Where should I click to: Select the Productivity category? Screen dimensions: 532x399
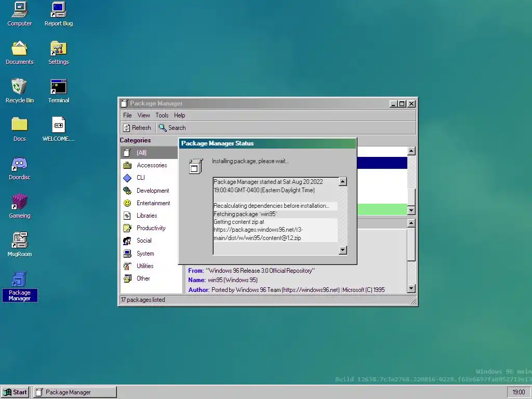(x=149, y=229)
